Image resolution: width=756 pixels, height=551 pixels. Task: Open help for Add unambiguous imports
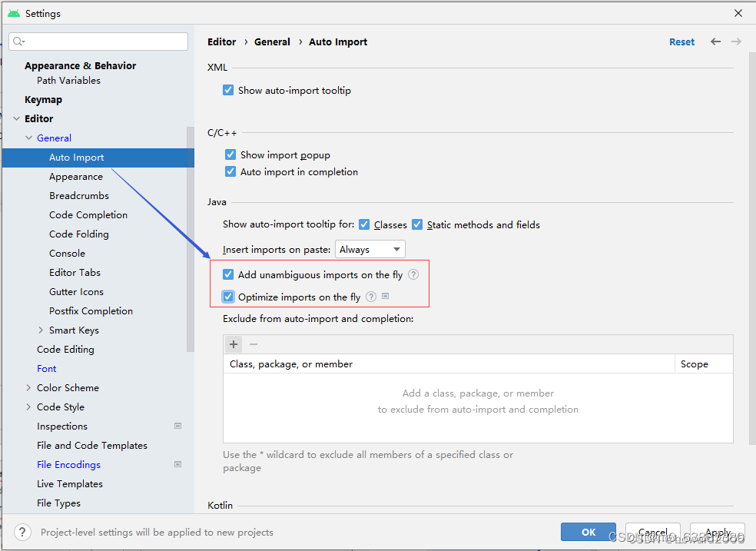(413, 274)
